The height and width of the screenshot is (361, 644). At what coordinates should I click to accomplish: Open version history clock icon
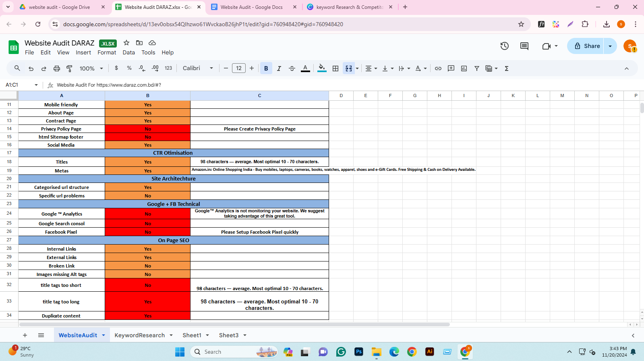[x=504, y=46]
